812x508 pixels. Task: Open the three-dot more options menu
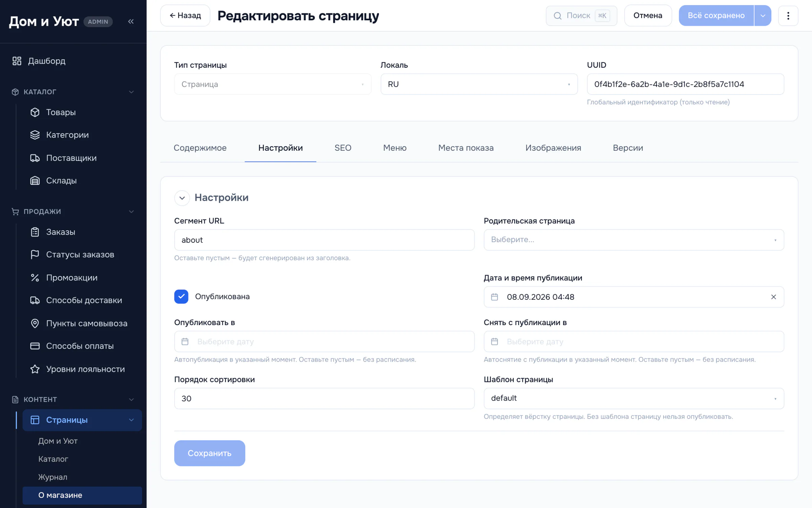point(788,16)
